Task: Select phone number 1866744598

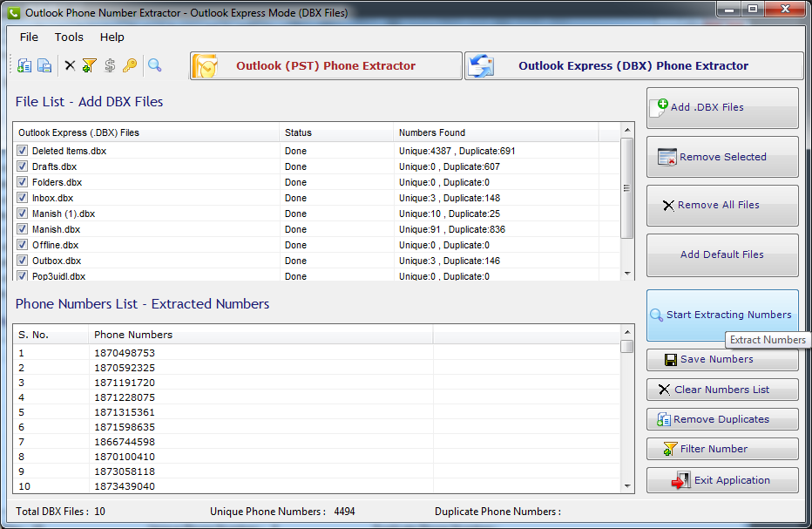Action: 125,442
